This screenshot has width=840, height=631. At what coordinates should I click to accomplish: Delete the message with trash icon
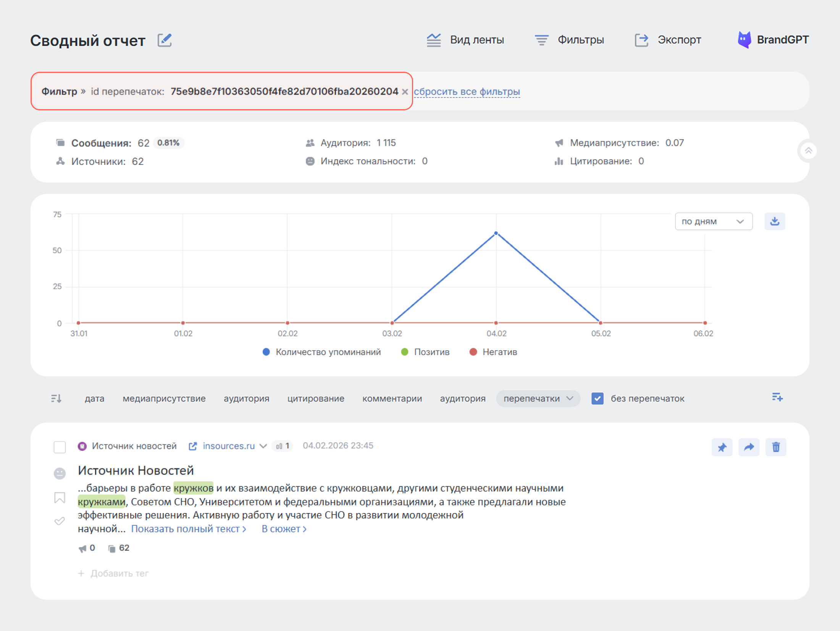tap(775, 447)
